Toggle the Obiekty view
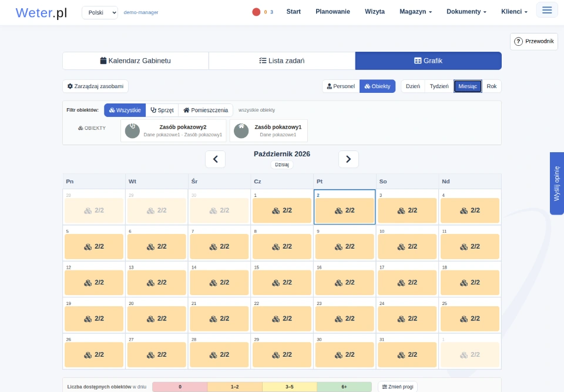Viewport: 564px width, 392px height. pyautogui.click(x=377, y=86)
